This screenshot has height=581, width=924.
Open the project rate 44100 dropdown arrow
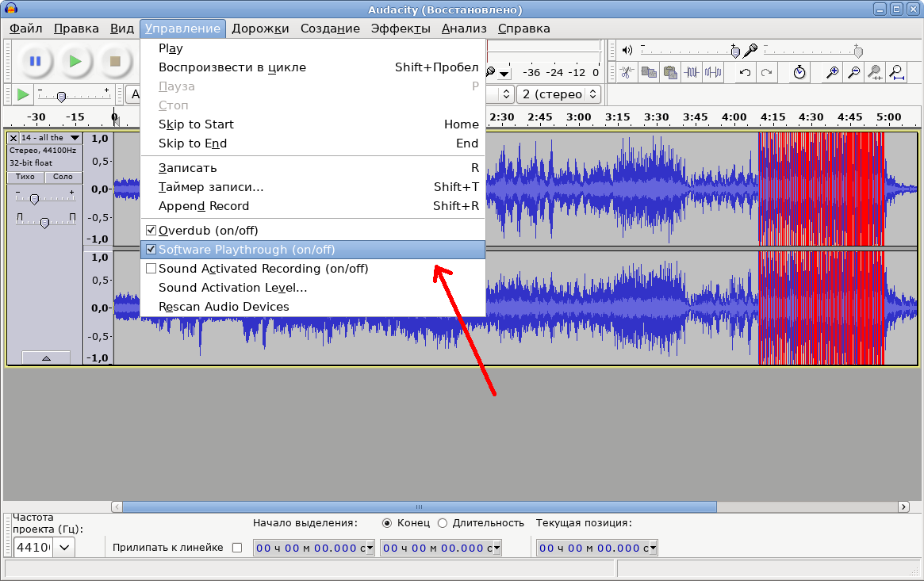[x=64, y=548]
